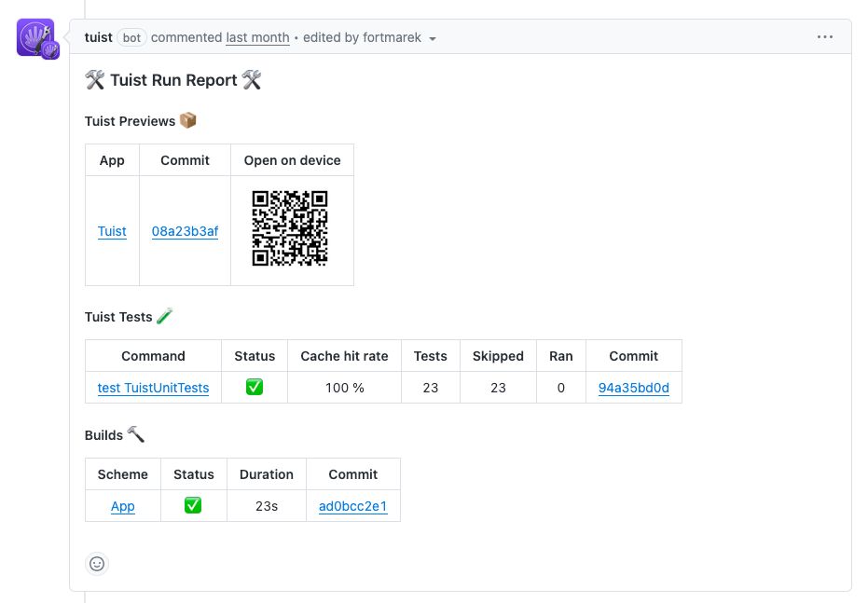Open commit 94a35bd0d link

pyautogui.click(x=633, y=388)
